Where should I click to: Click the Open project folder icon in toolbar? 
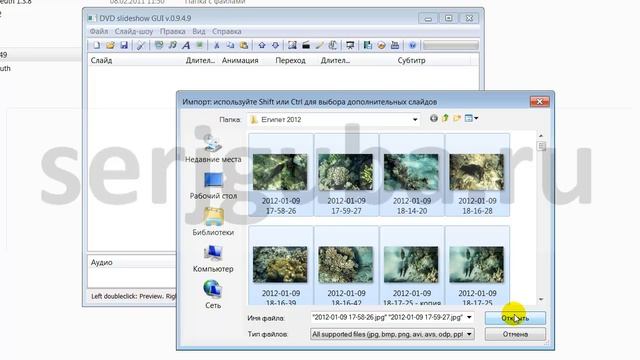[110, 45]
